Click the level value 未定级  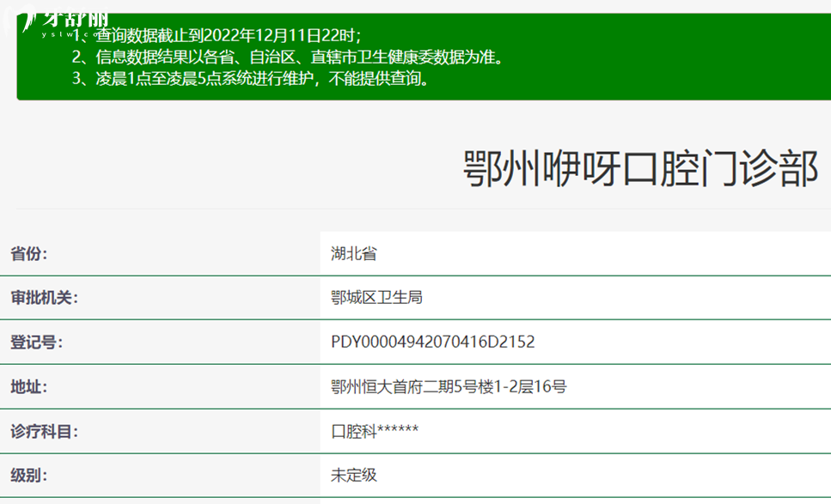(x=353, y=476)
